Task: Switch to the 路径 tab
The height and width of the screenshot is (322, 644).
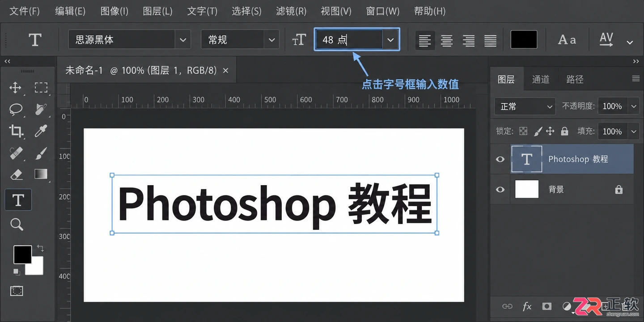Action: (x=575, y=79)
